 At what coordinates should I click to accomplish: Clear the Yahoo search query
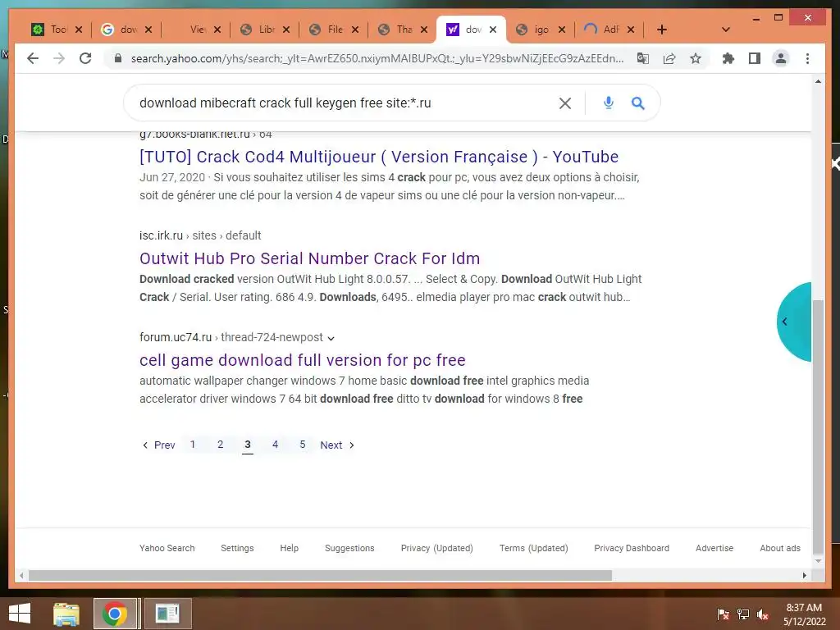(x=565, y=103)
